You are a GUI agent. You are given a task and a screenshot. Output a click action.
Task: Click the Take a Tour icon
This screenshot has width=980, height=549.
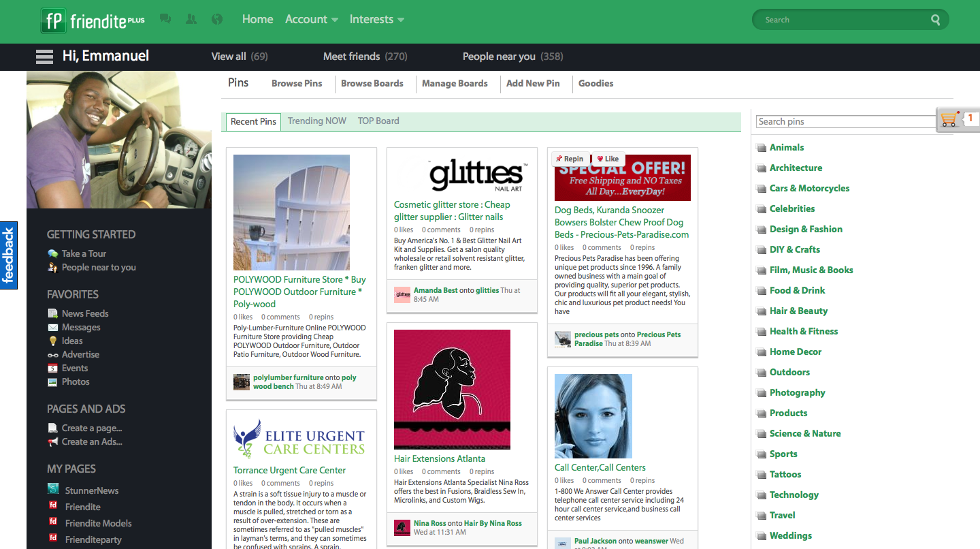click(x=52, y=253)
